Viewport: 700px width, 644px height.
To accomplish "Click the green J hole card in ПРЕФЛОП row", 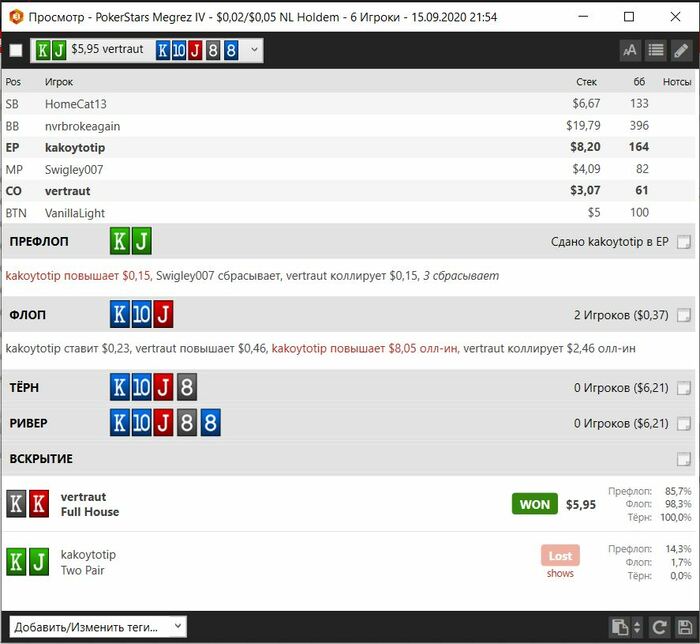I will pos(142,241).
